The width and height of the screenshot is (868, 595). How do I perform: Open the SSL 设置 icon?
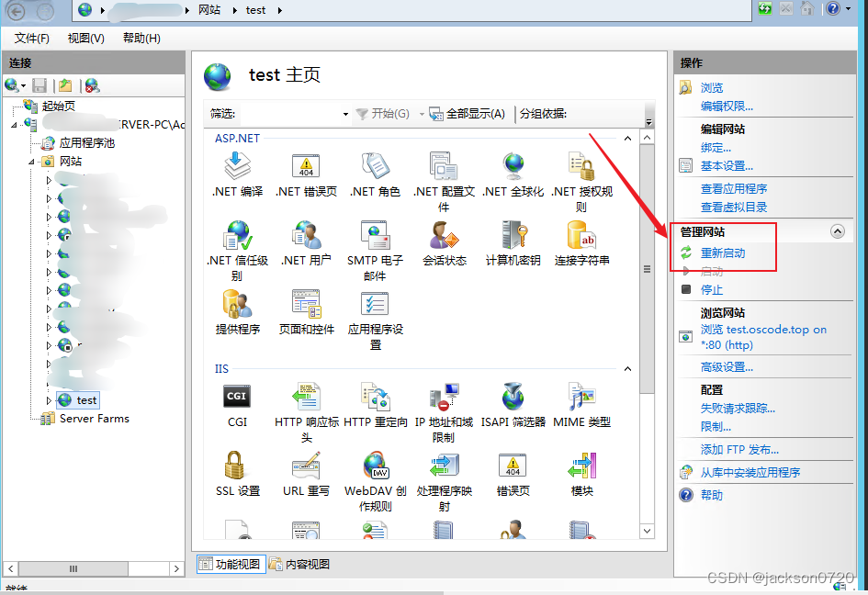pos(238,467)
